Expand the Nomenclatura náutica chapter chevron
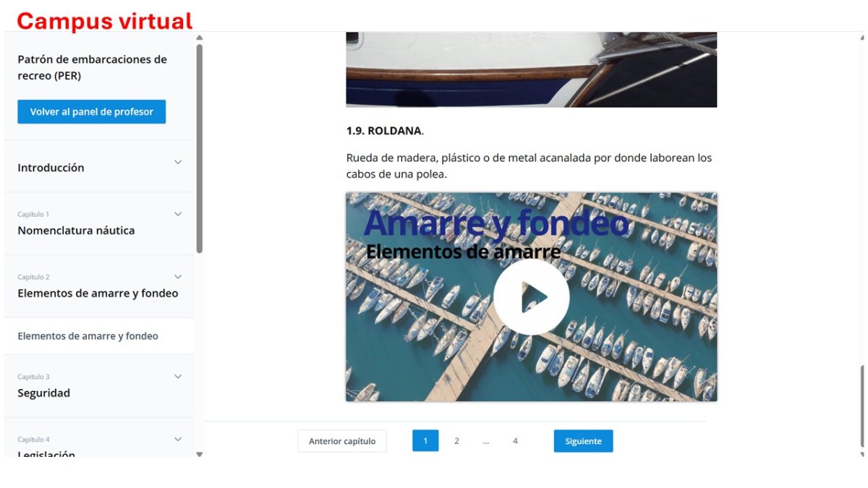868x488 pixels. click(x=178, y=214)
